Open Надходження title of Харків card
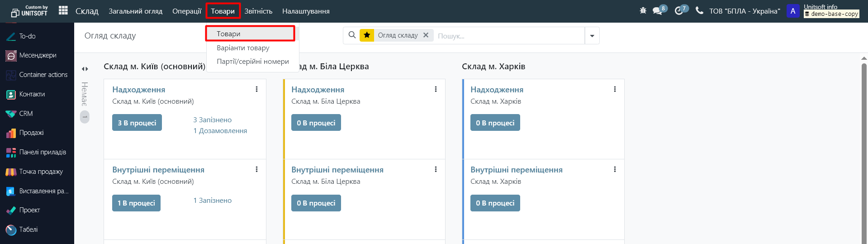 point(497,90)
